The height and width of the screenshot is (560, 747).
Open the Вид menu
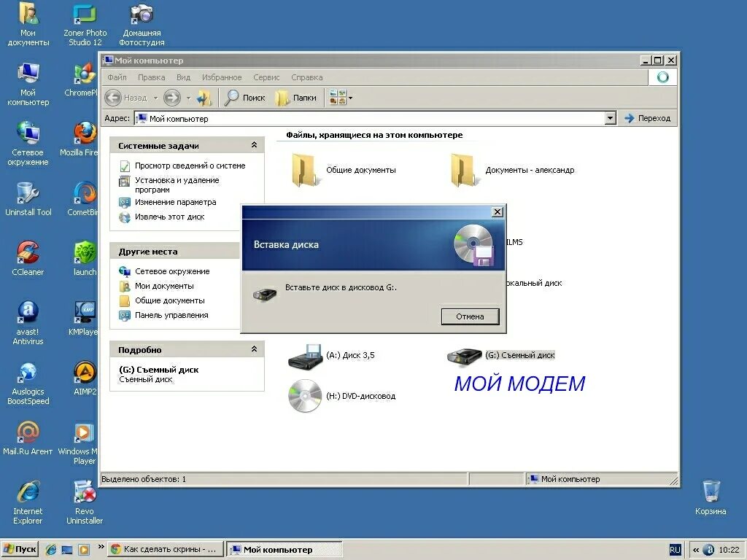pos(183,77)
